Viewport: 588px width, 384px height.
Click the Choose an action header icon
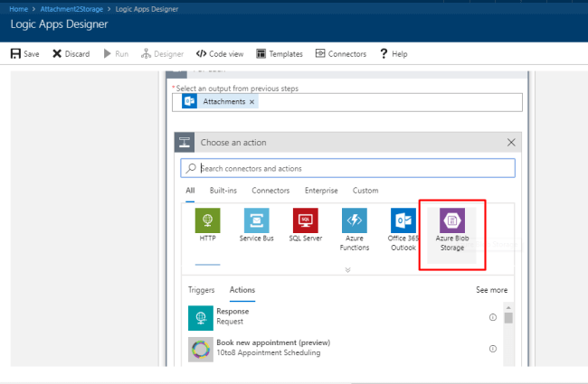pos(185,143)
